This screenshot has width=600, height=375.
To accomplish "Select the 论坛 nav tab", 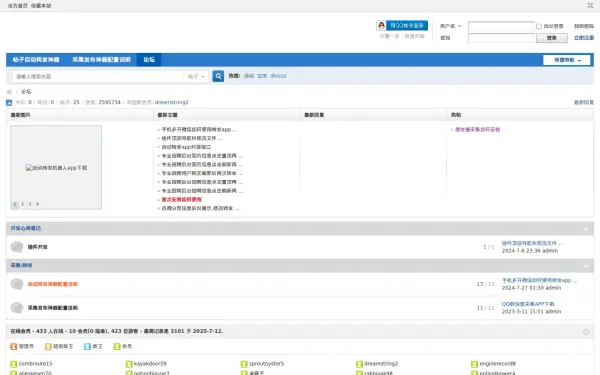I will (149, 60).
